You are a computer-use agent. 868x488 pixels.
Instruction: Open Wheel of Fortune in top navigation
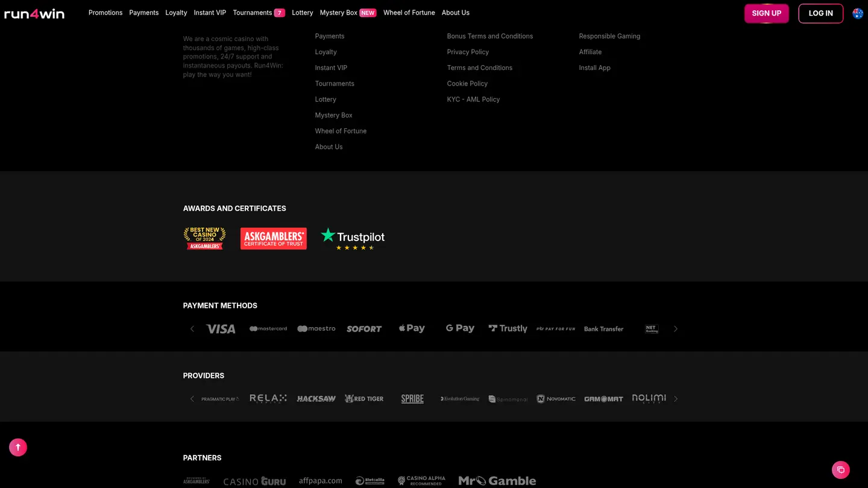click(x=409, y=13)
